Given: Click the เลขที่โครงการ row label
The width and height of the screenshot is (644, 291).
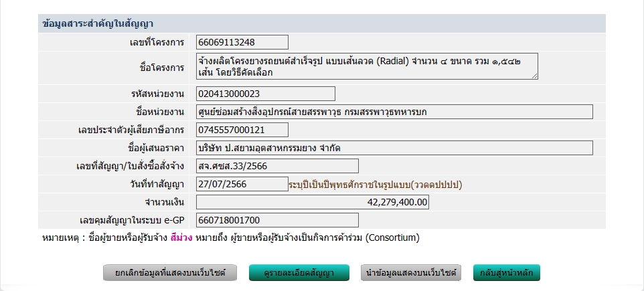Looking at the screenshot, I should [157, 42].
